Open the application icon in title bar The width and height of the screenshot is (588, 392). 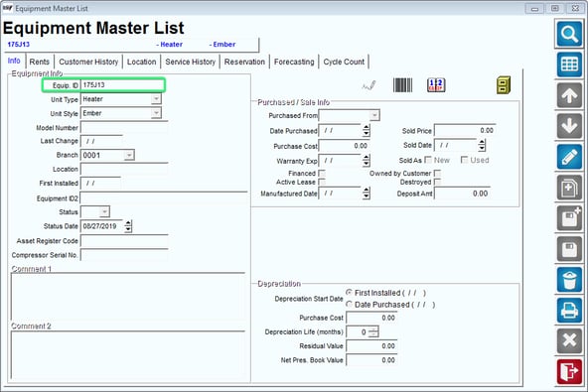8,8
